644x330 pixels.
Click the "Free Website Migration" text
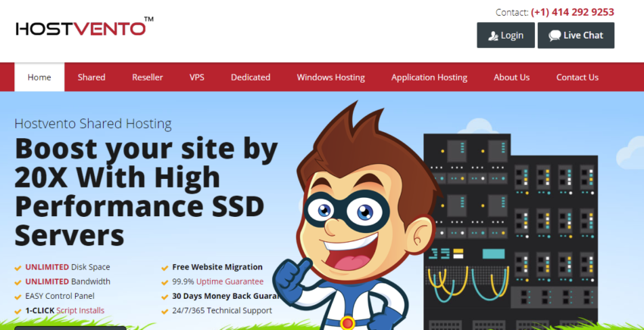click(x=217, y=267)
